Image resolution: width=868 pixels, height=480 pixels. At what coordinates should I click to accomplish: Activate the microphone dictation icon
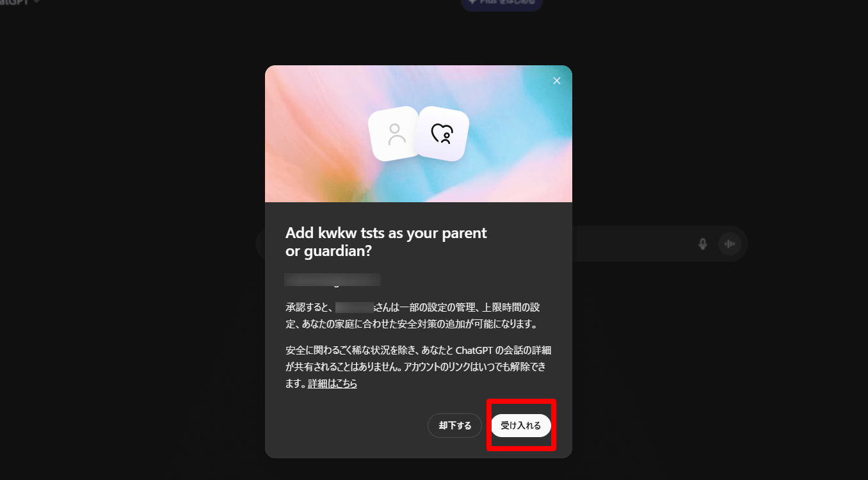702,244
